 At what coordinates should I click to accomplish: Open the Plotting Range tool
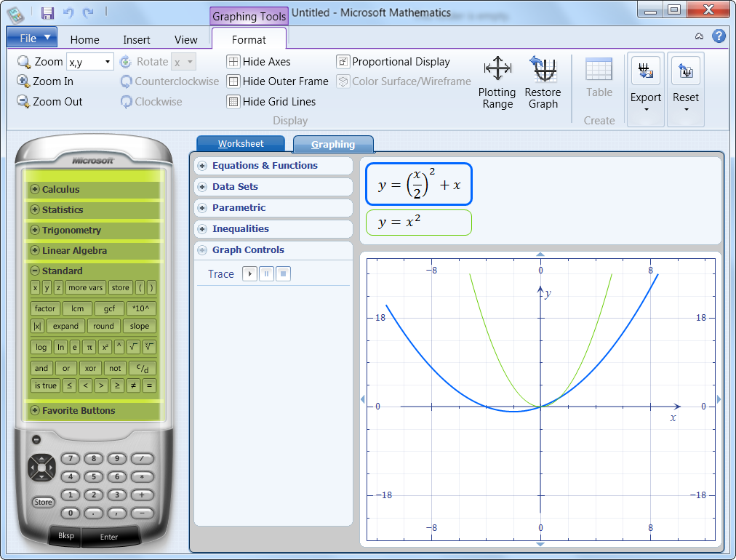click(497, 81)
